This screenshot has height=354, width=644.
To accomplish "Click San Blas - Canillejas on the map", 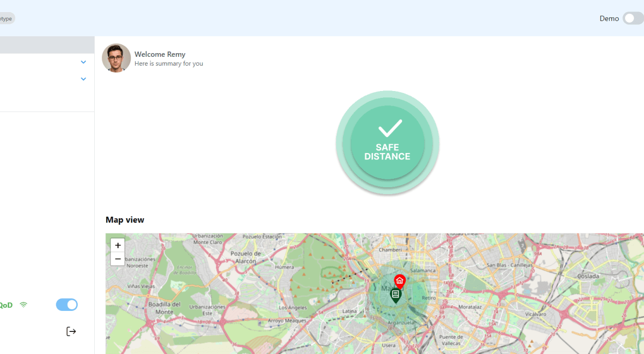I will tap(509, 265).
